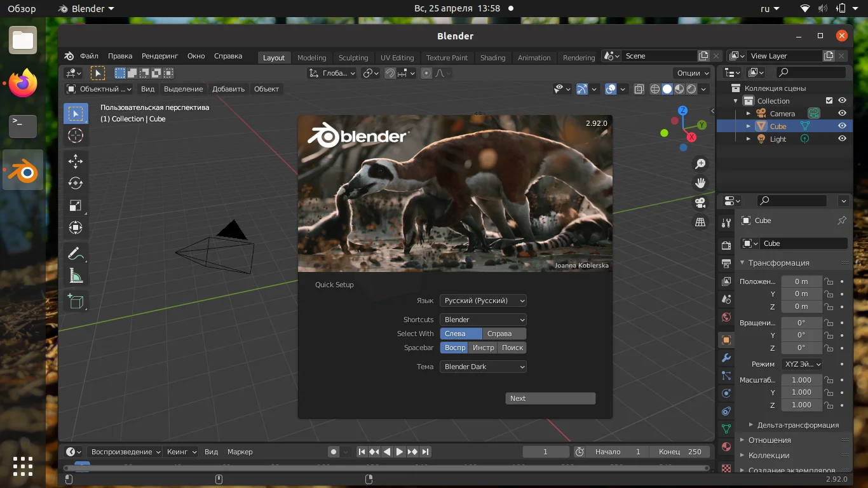Choose the Measure tool
The width and height of the screenshot is (868, 488).
click(76, 276)
